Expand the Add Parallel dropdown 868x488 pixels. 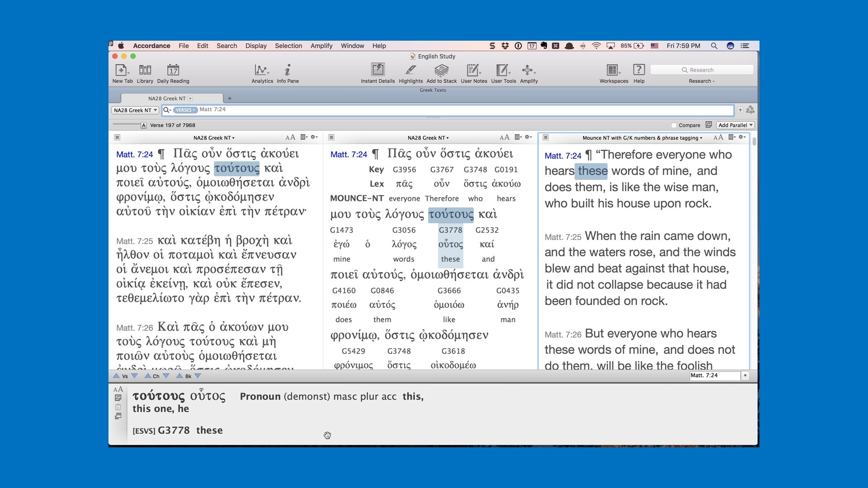coord(735,125)
